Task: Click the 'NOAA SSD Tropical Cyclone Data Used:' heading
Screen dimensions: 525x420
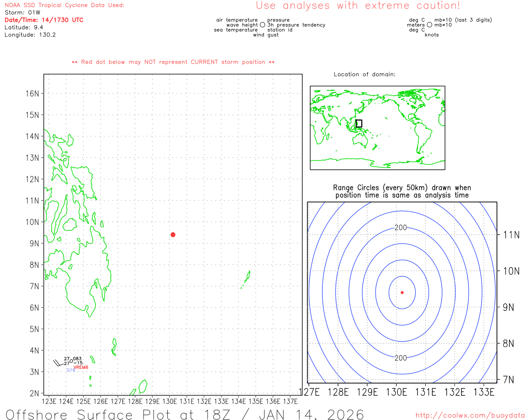Action: tap(64, 5)
